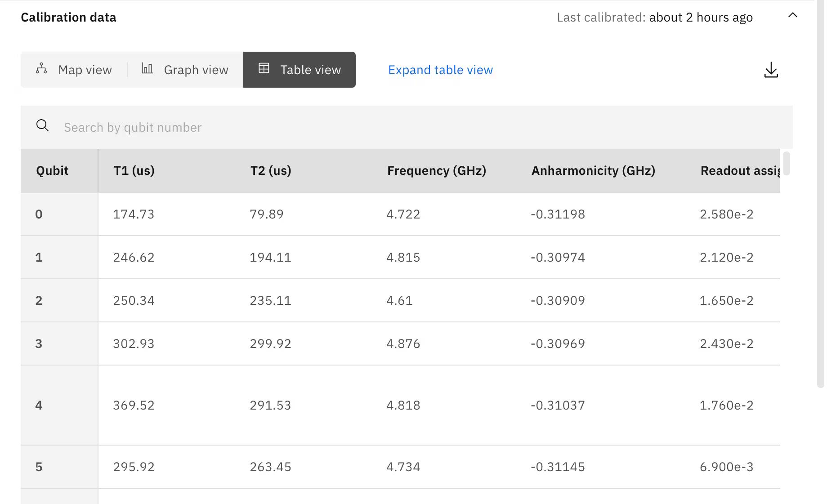The width and height of the screenshot is (827, 504).
Task: Click T2 value 291.53
Action: point(270,406)
